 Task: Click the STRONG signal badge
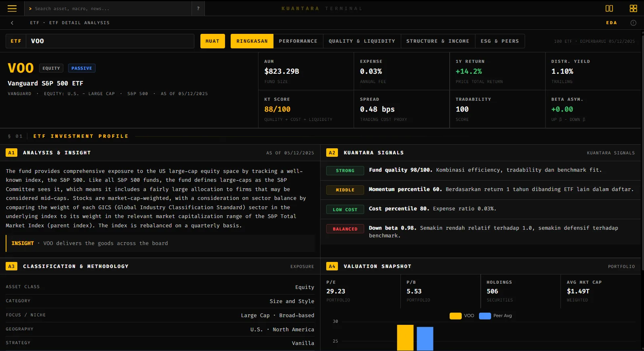(x=345, y=171)
